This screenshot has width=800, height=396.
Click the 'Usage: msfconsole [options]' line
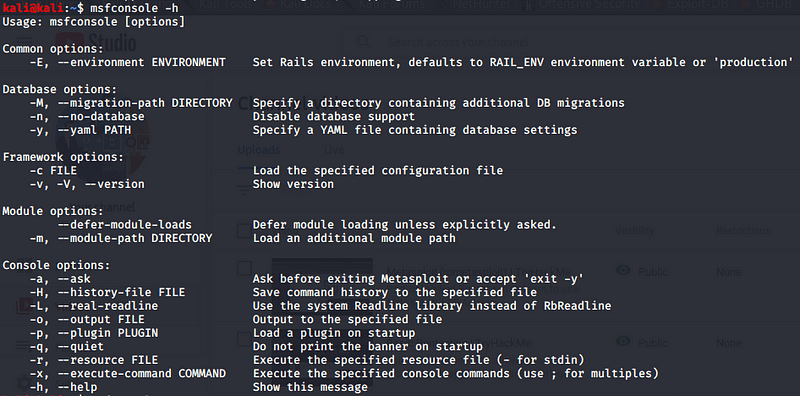pos(94,22)
